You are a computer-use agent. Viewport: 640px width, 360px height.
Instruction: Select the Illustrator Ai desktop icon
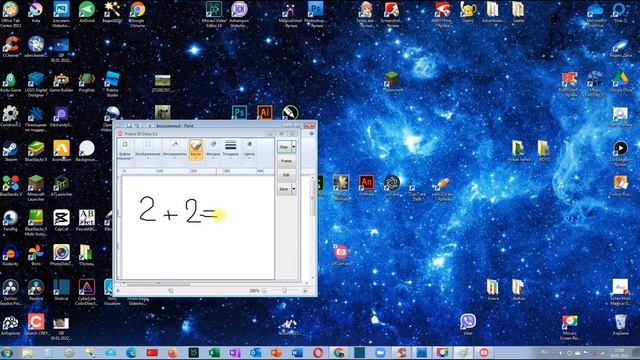264,113
